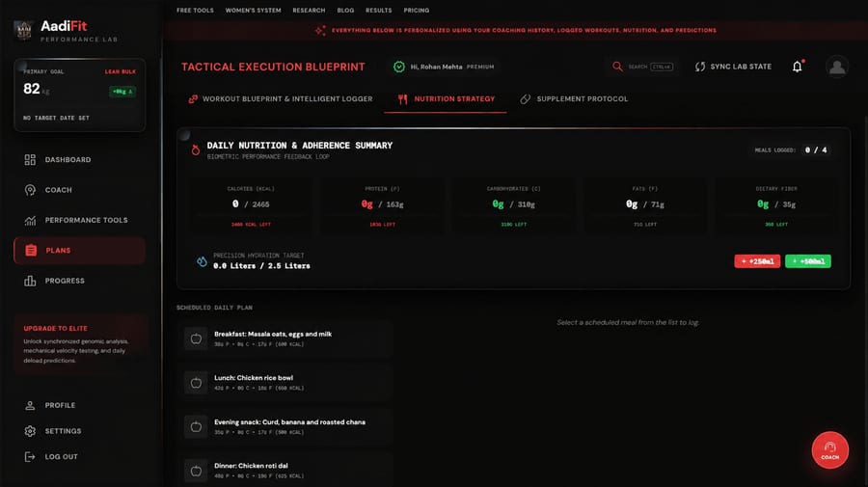868x487 pixels.
Task: Select Breakfast: Masala oats, eggs and milk
Action: [286, 338]
